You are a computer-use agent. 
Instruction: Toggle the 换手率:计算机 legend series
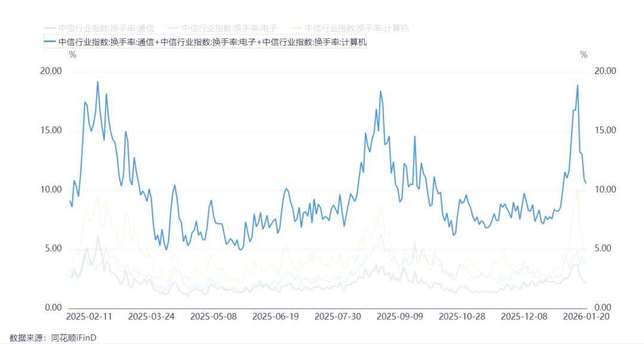[349, 29]
